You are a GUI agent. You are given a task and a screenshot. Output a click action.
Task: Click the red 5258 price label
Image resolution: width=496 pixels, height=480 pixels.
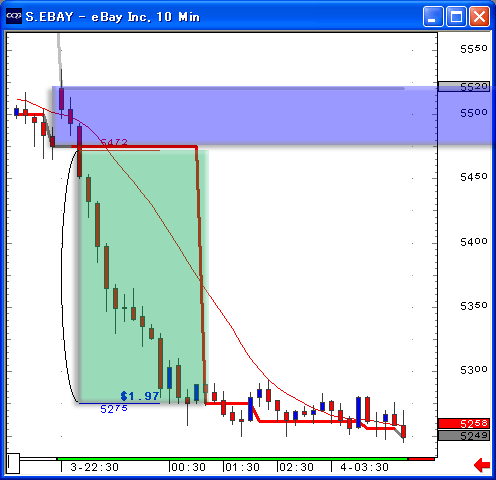click(x=464, y=423)
